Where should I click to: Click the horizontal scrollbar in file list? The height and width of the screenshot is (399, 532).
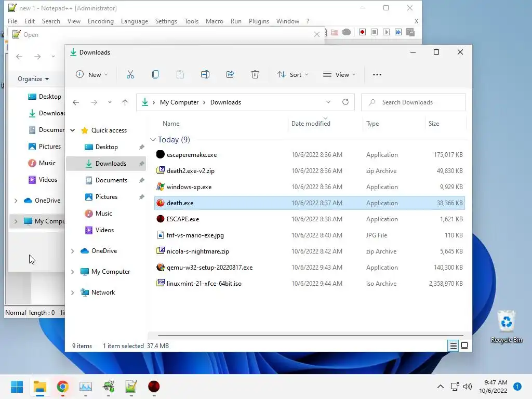tap(311, 335)
